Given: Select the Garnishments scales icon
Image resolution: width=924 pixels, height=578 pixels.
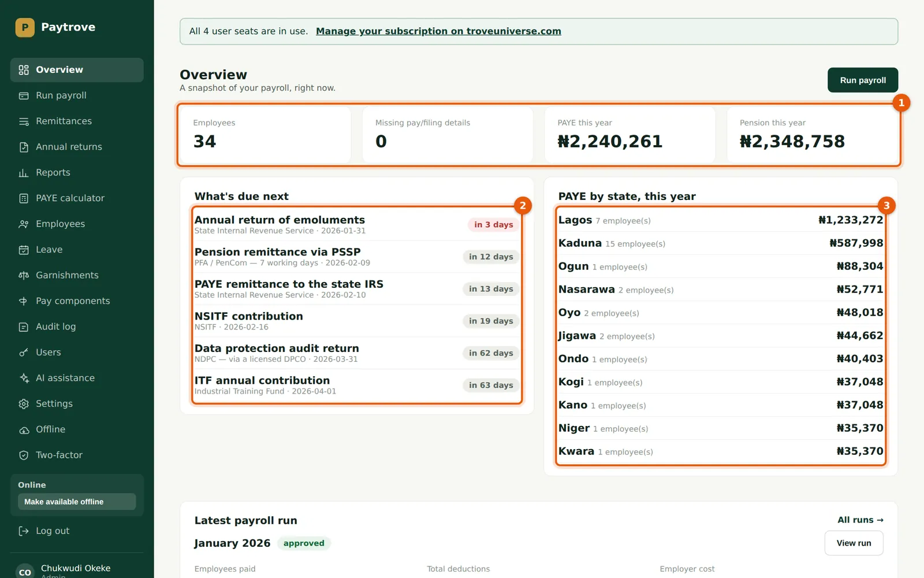Looking at the screenshot, I should [24, 276].
